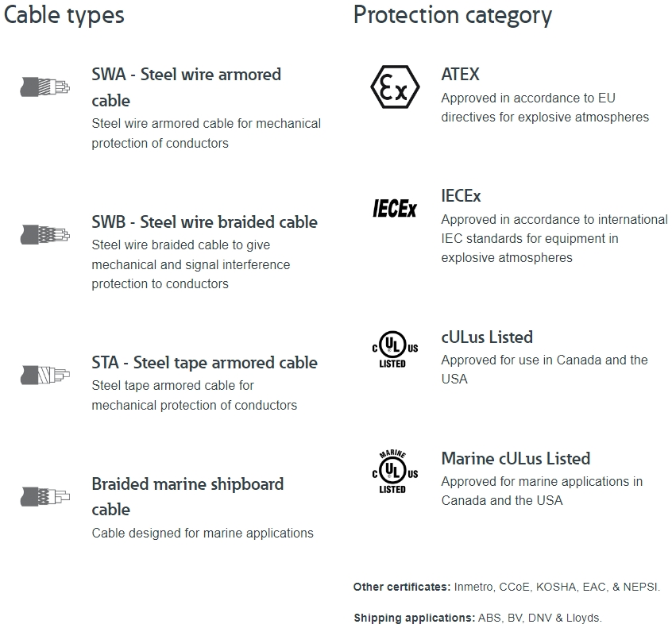Open the SWA - Steel wire armored cable title
This screenshot has height=628, width=672.
point(187,87)
